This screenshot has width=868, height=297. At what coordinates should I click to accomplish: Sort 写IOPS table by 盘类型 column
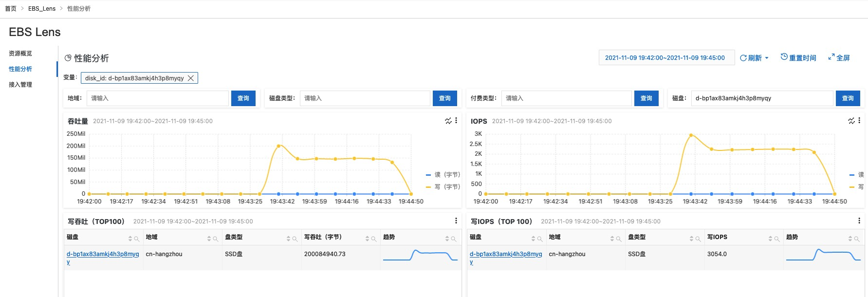pyautogui.click(x=691, y=238)
